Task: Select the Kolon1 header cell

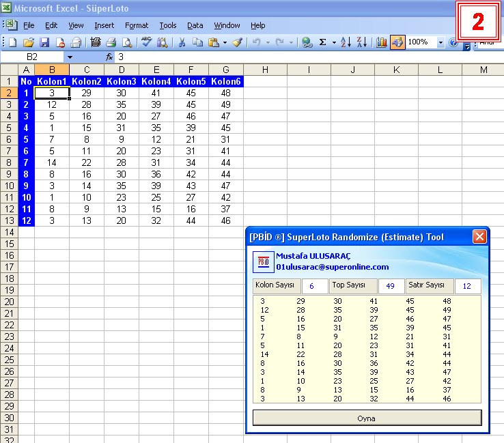Action: [x=52, y=81]
